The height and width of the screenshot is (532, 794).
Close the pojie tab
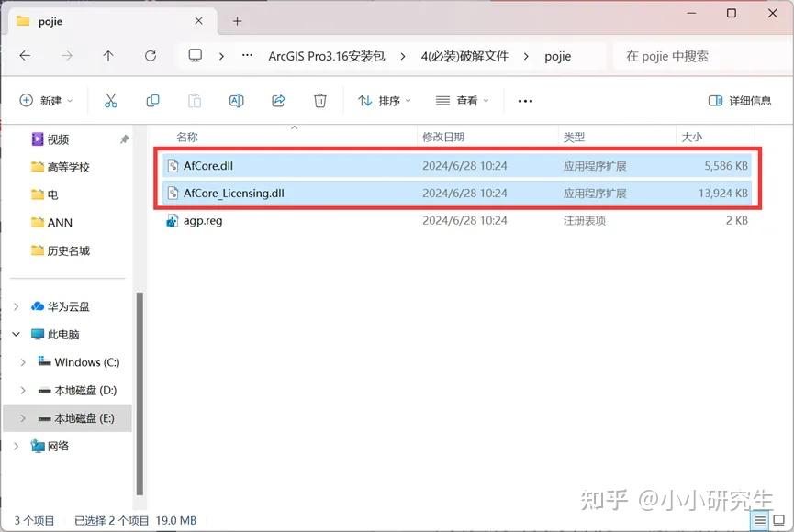(x=199, y=21)
